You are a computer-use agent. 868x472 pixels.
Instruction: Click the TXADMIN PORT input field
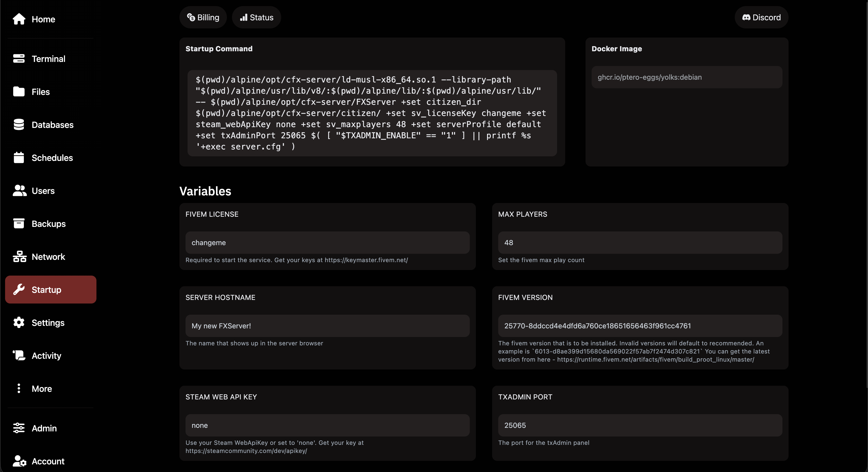640,425
